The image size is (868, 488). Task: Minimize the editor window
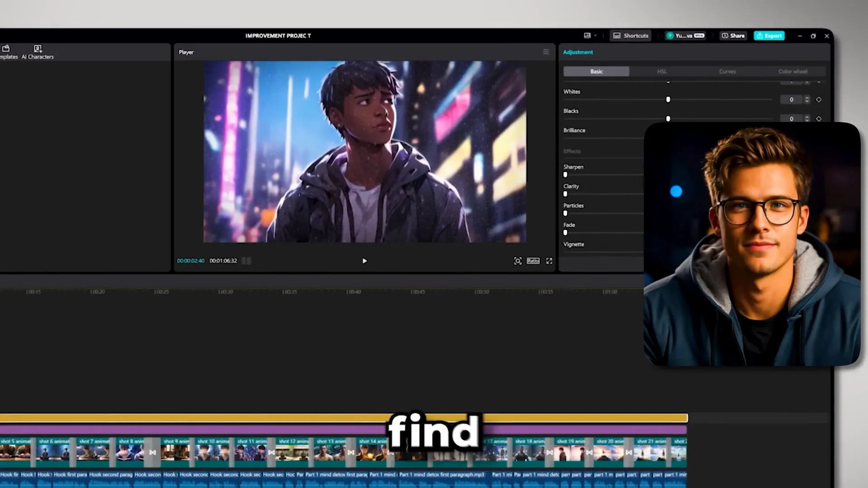tap(800, 36)
